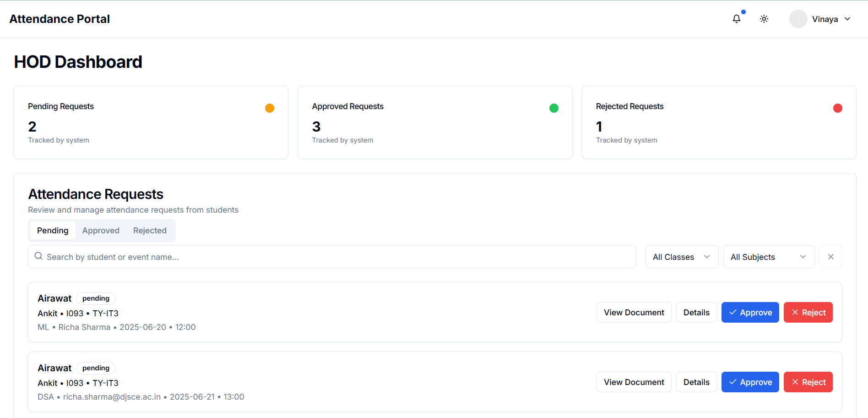The image size is (868, 418).
Task: Open the All Classes dropdown
Action: point(681,257)
